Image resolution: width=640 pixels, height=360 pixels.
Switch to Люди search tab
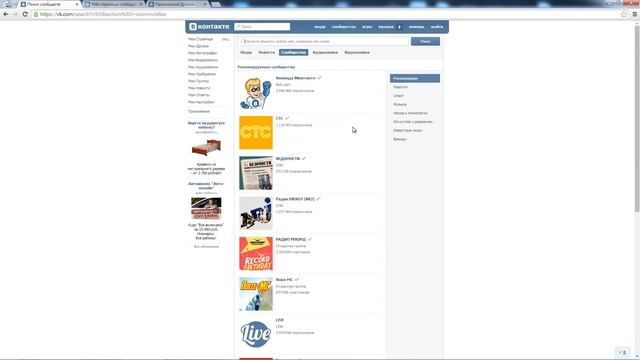pos(246,53)
